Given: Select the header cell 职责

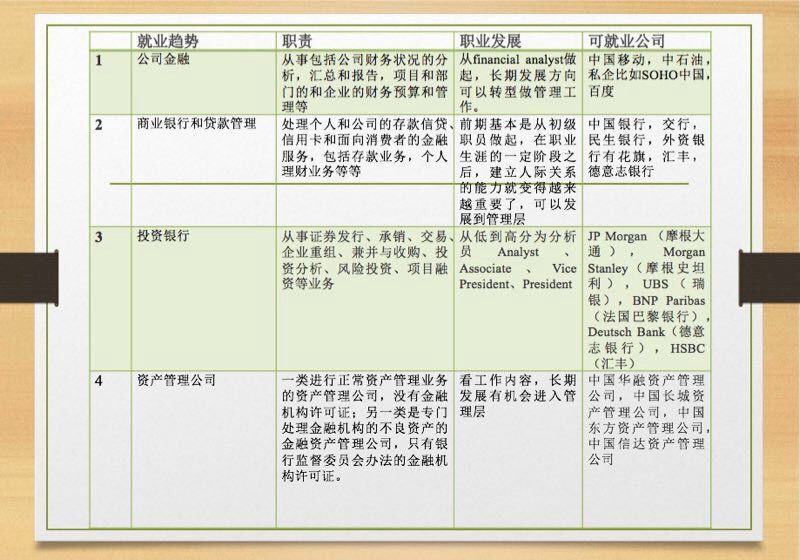Looking at the screenshot, I should click(x=365, y=41).
